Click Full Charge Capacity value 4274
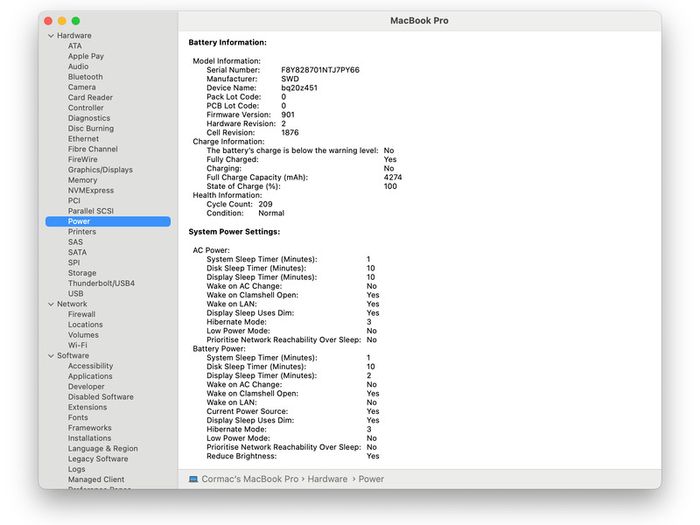Screen dimensions: 700x525 tap(392, 177)
